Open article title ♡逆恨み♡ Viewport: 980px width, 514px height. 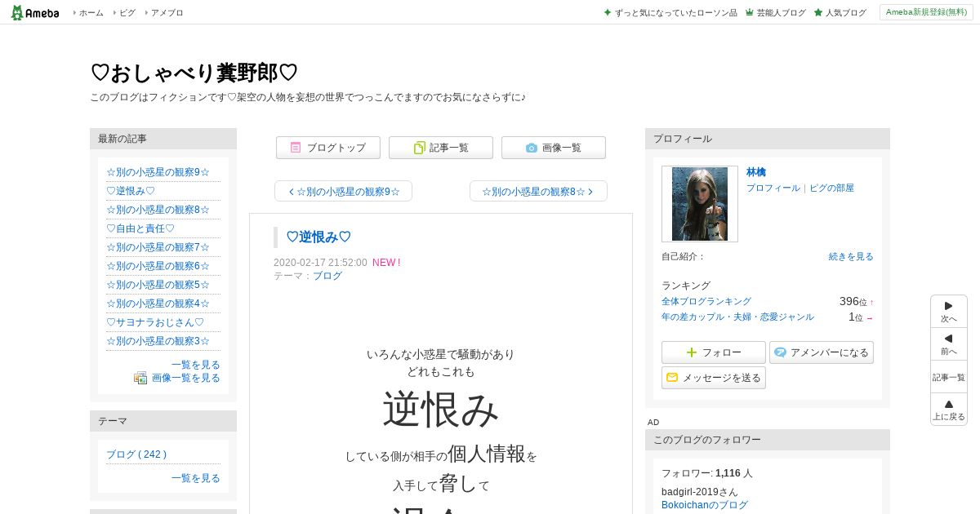318,237
